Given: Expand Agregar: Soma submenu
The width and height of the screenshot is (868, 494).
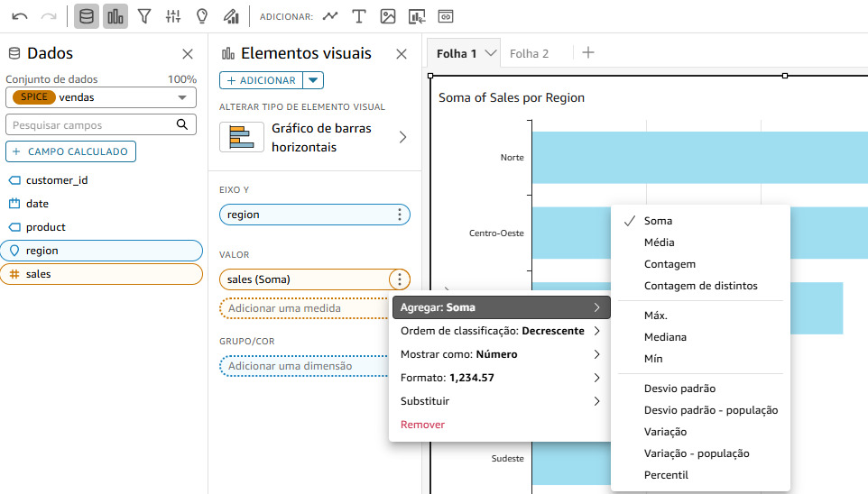Looking at the screenshot, I should [501, 307].
